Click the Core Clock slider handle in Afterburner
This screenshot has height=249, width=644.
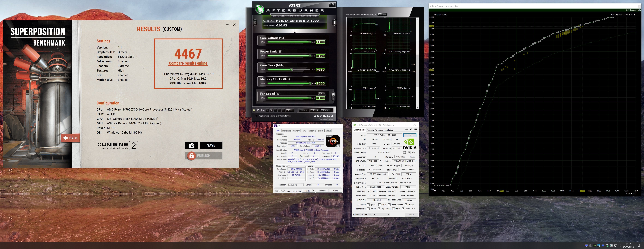tap(291, 70)
